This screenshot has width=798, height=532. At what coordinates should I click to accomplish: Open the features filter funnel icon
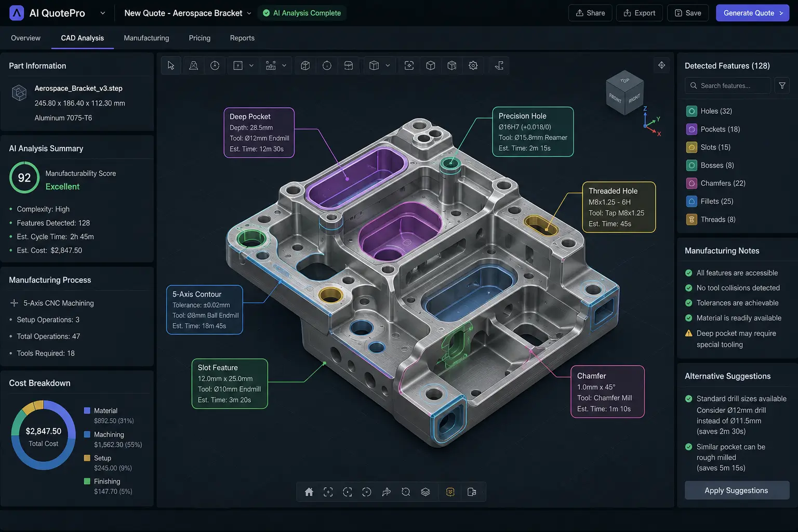point(782,86)
